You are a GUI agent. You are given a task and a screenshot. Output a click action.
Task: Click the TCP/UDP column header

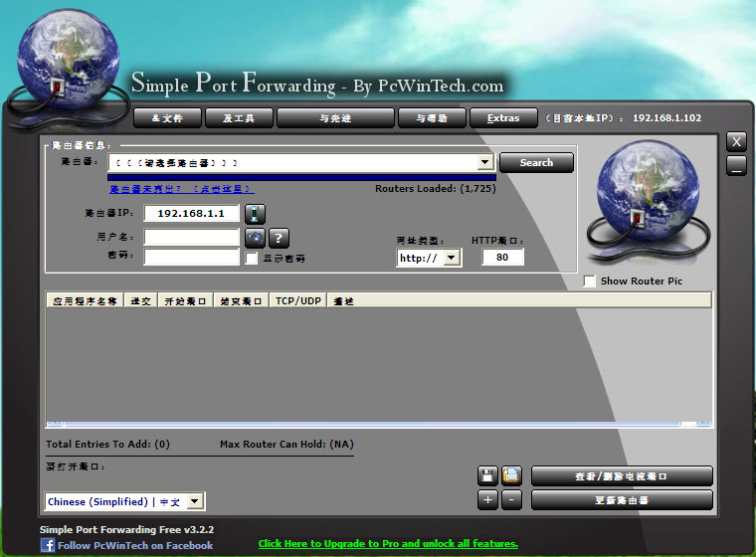(298, 301)
